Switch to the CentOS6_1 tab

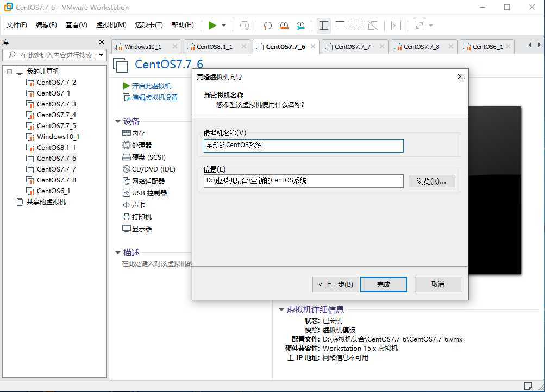coord(487,47)
